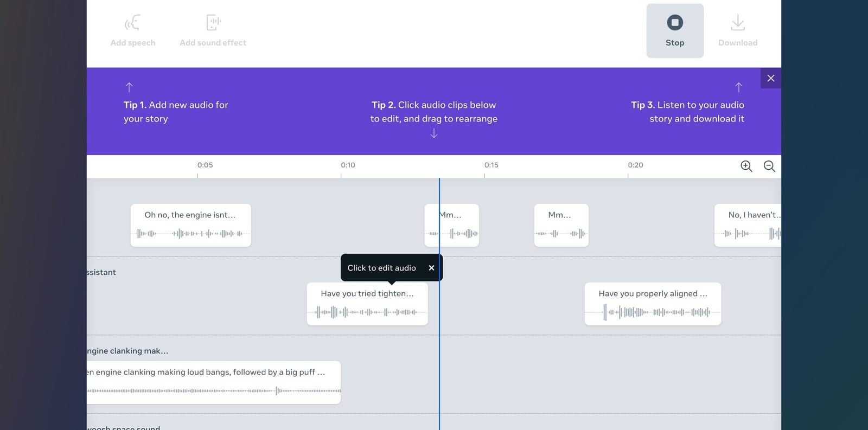Edit the "Have you properly aligned…" clip
This screenshot has height=430, width=868.
point(653,304)
